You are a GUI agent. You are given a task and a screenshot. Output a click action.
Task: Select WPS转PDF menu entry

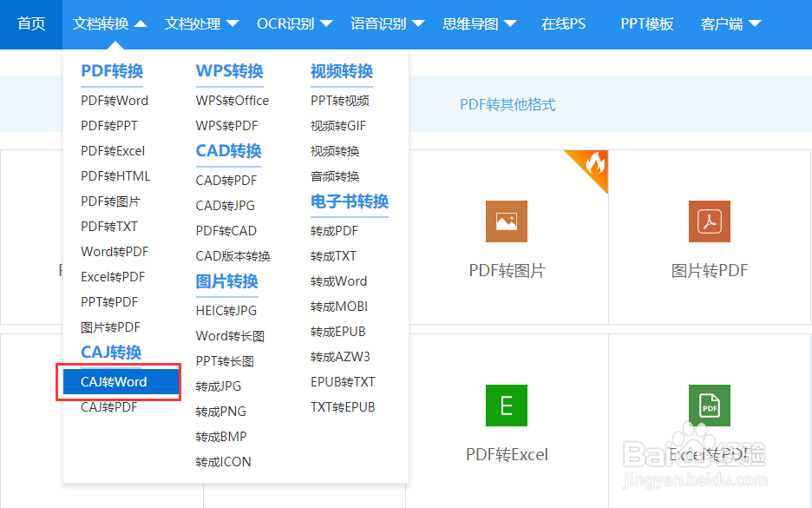click(226, 126)
